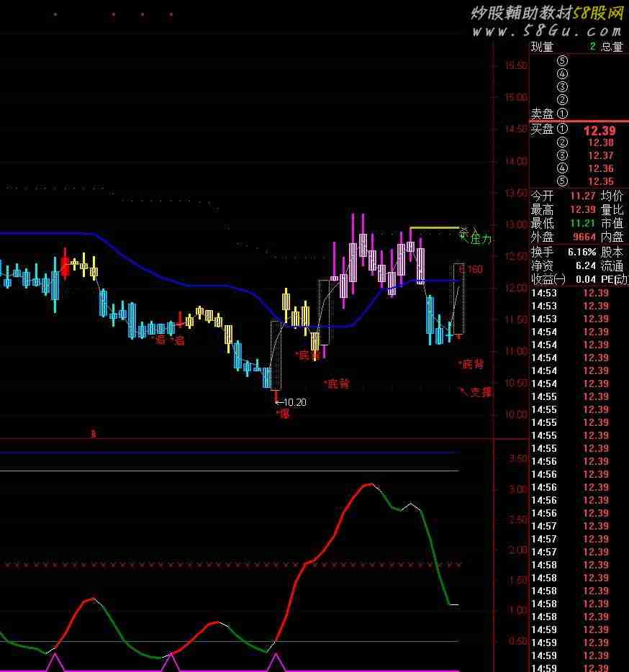Click the red 支撑 support label
Screen dimensions: 629x672
[x=480, y=392]
